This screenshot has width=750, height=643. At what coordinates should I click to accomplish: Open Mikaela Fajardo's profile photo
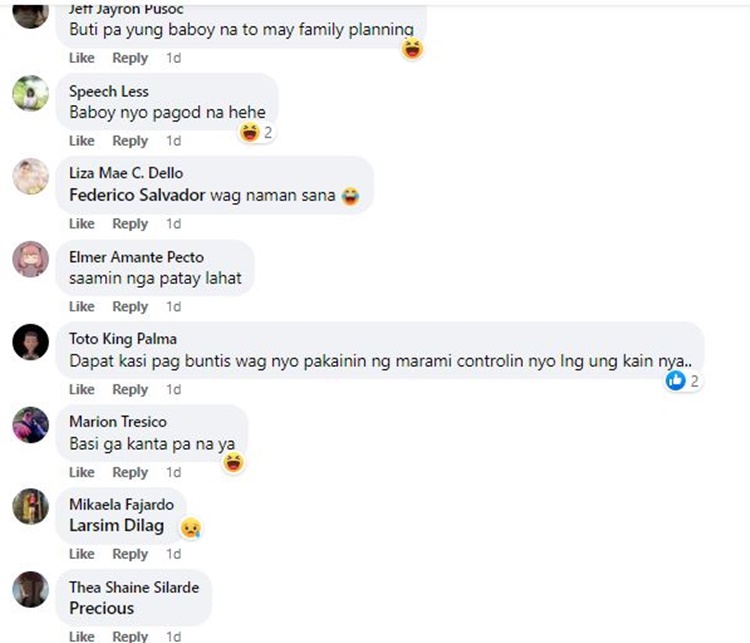31,507
